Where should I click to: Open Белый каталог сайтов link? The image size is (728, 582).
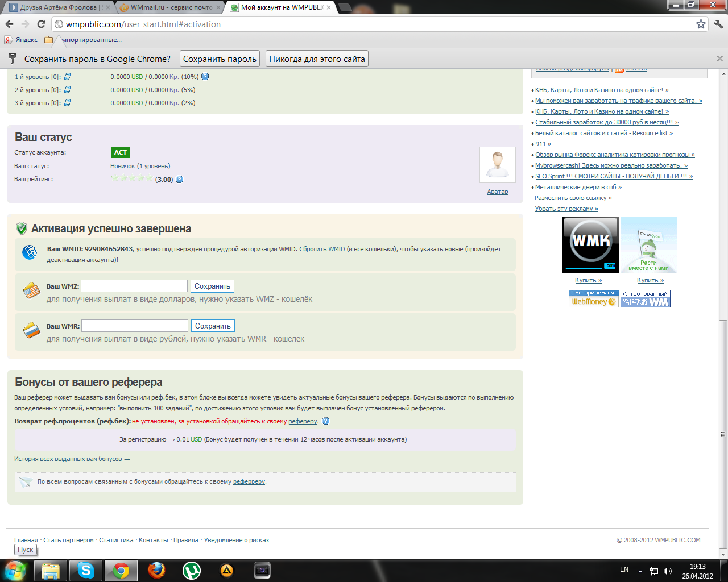604,133
